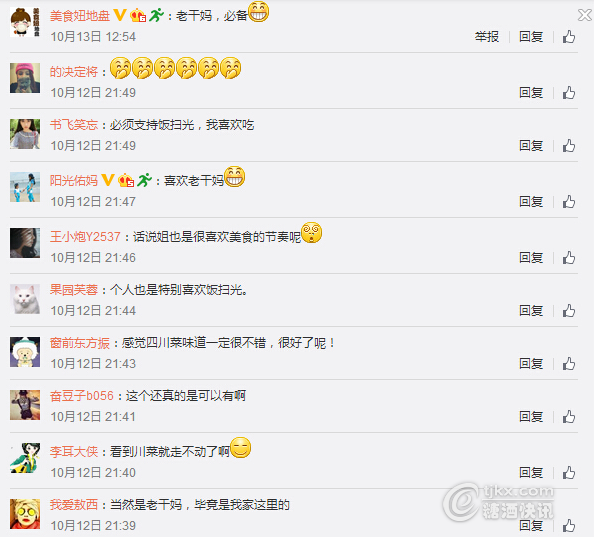Close the comment panel with X

[585, 15]
